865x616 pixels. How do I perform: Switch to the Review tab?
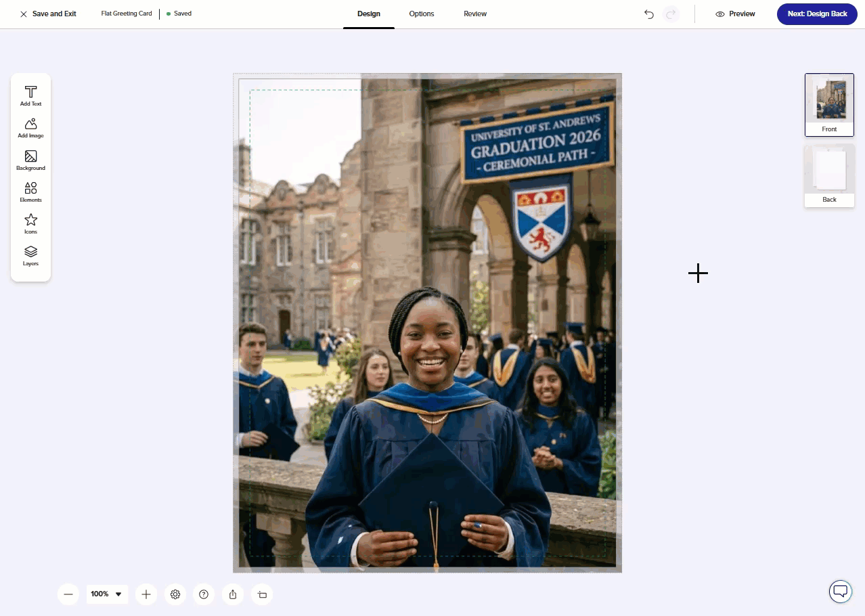click(475, 14)
